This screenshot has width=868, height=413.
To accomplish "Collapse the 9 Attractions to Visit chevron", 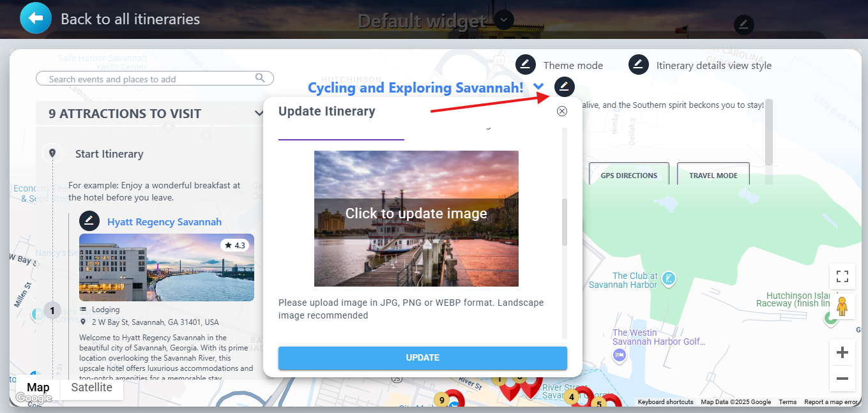I will point(259,114).
